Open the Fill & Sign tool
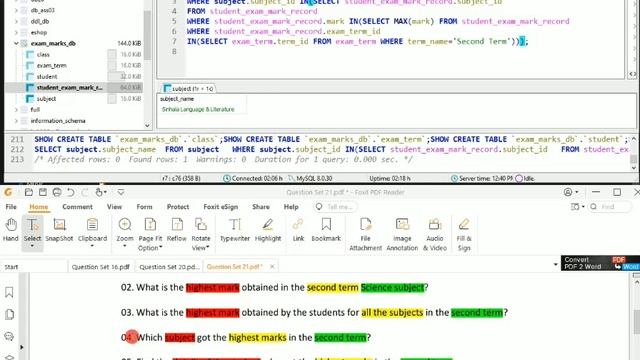640x360 pixels. click(x=464, y=234)
